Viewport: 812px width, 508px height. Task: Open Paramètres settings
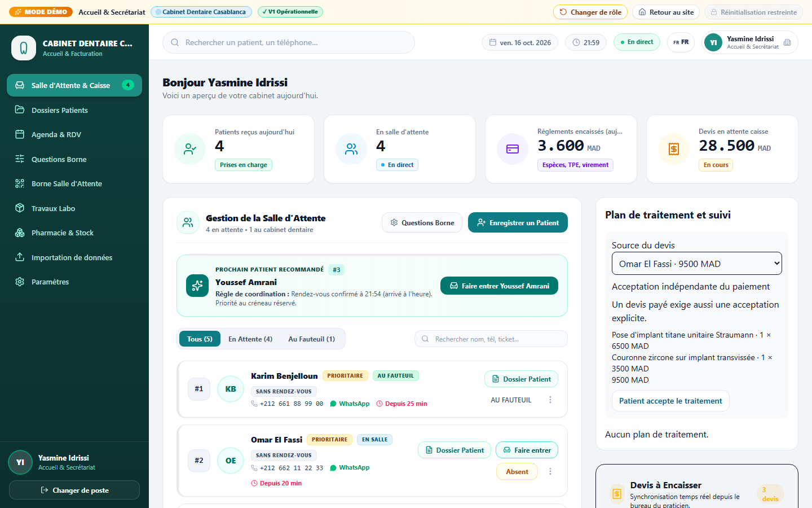[74, 282]
